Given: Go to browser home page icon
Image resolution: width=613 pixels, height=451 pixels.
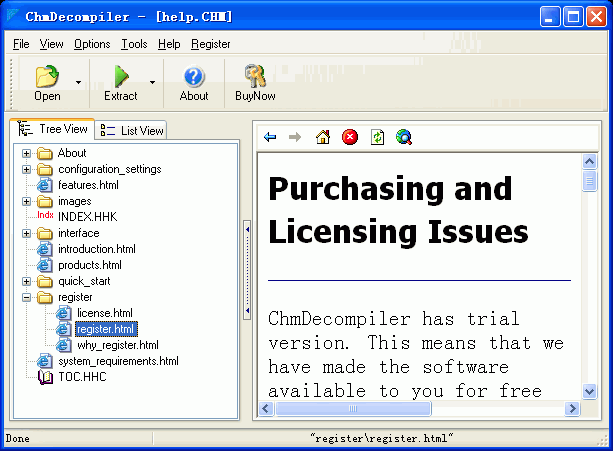Looking at the screenshot, I should (322, 137).
